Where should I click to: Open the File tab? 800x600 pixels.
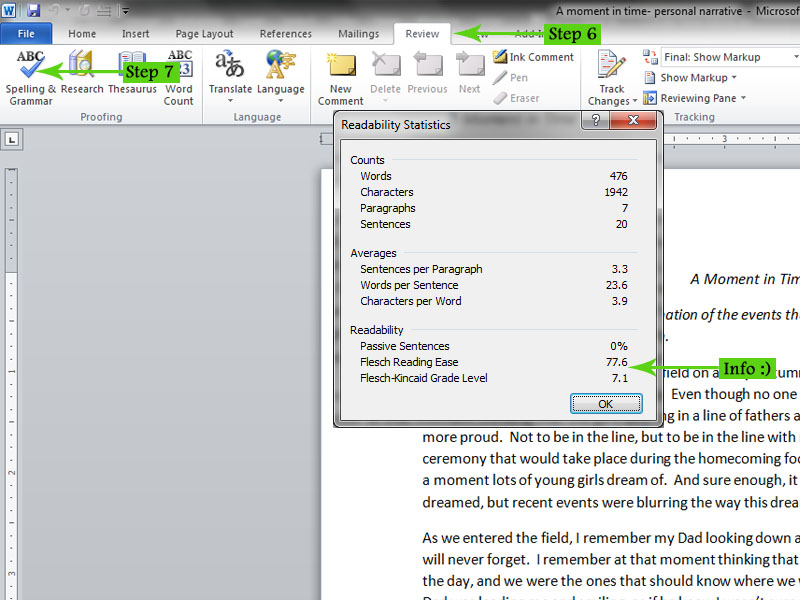[26, 34]
